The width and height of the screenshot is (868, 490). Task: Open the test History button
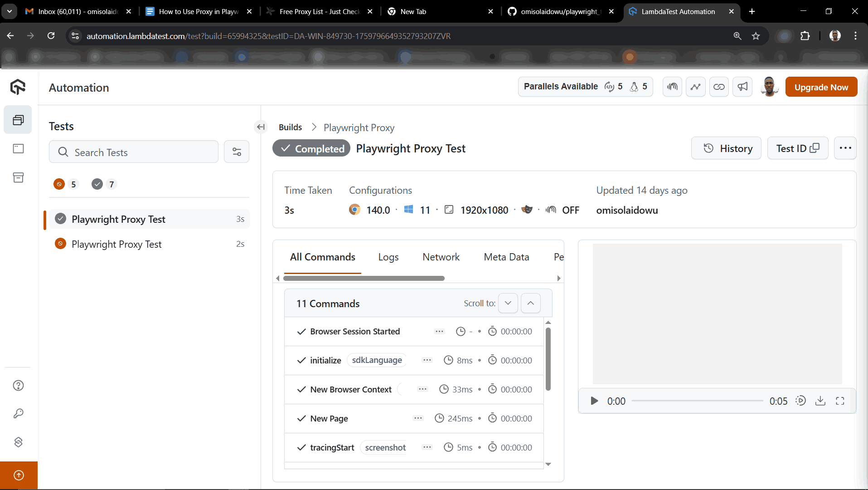(726, 148)
